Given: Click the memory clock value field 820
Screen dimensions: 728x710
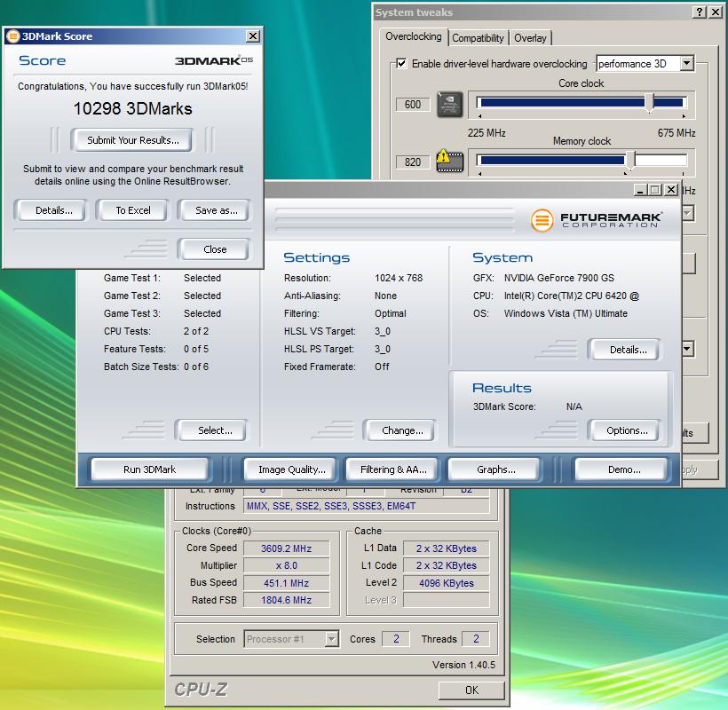Looking at the screenshot, I should 412,162.
